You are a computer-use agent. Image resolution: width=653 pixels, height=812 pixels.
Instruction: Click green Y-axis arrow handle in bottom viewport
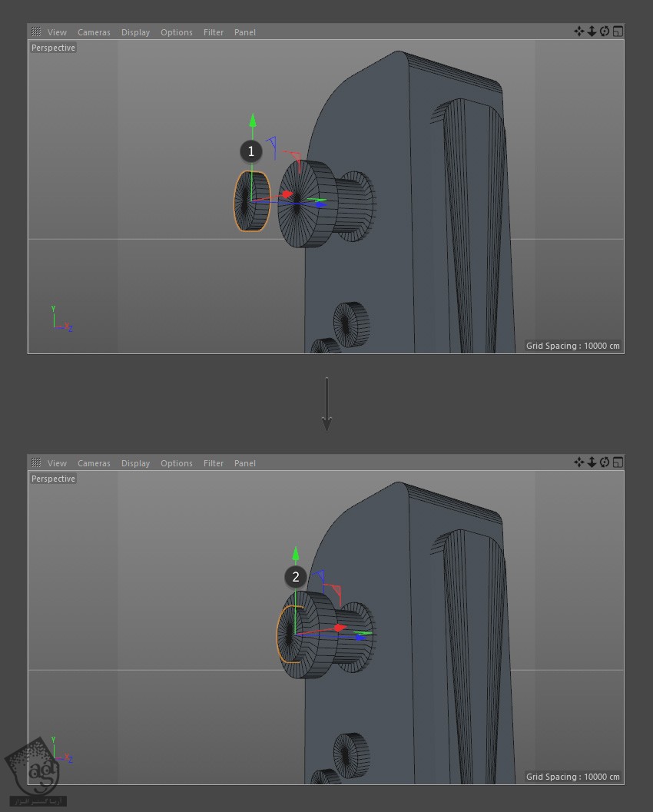[x=296, y=554]
